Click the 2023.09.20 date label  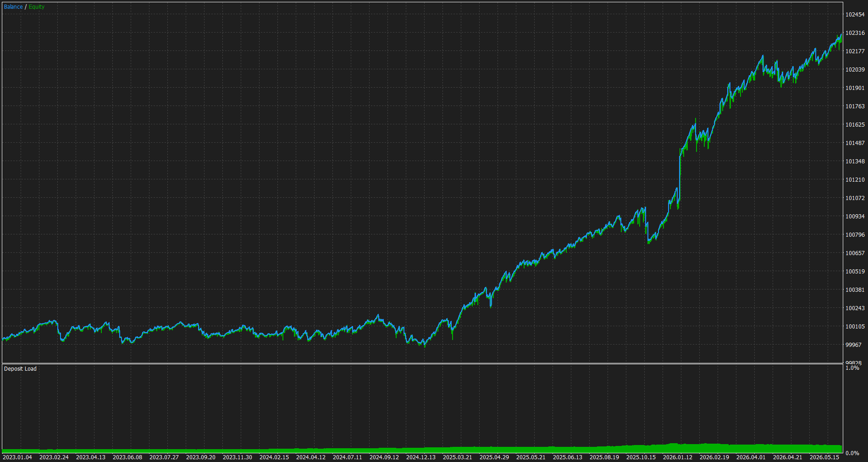point(201,457)
